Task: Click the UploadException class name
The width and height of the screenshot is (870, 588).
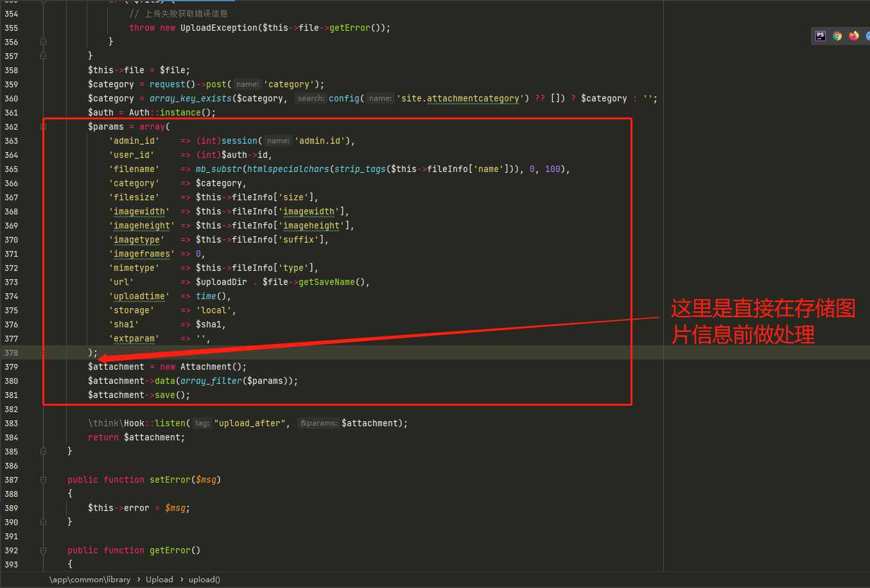Action: pos(219,28)
